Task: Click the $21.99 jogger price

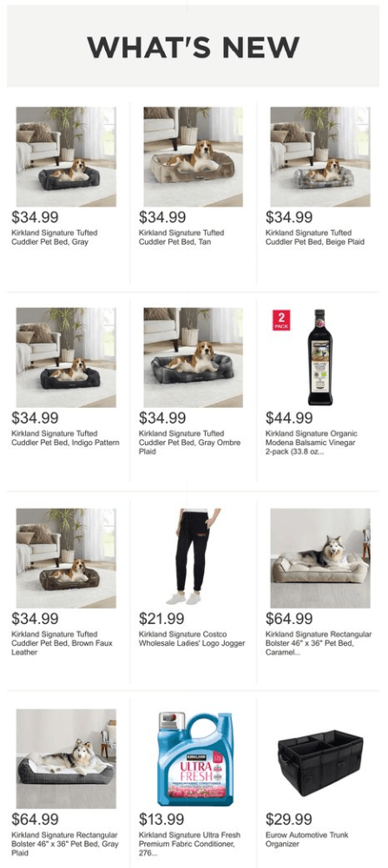Action: click(162, 618)
